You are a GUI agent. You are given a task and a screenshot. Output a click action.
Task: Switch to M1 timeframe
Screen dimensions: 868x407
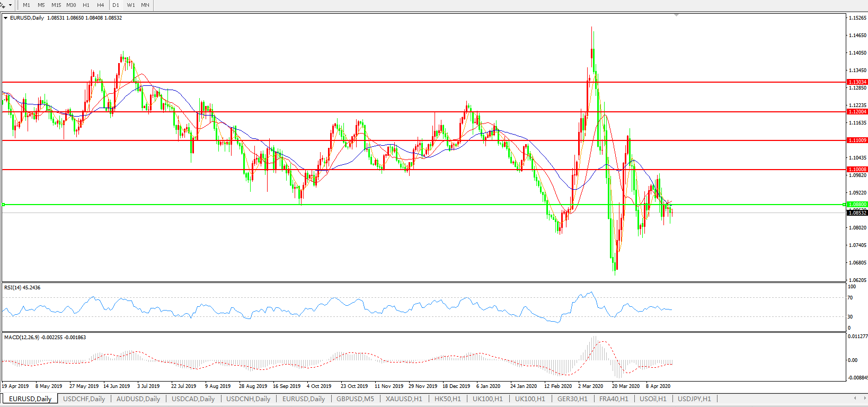click(26, 5)
